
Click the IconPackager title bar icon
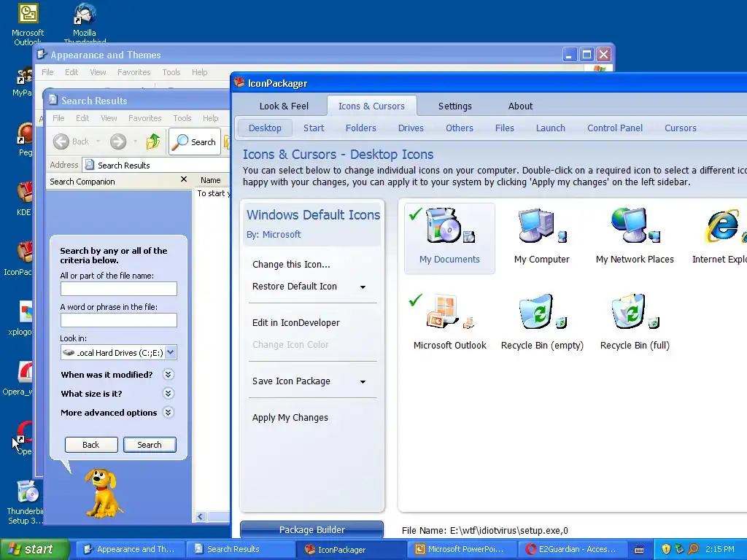(239, 83)
